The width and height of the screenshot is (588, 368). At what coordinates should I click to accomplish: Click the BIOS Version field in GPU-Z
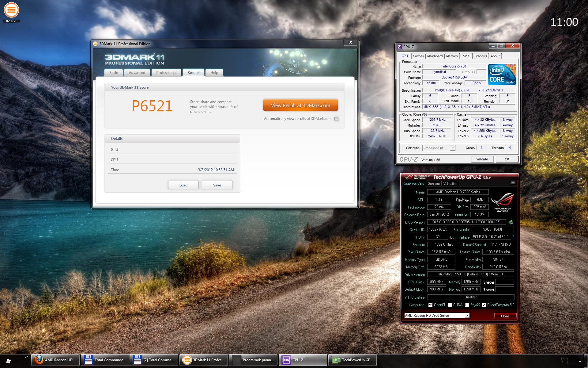466,222
